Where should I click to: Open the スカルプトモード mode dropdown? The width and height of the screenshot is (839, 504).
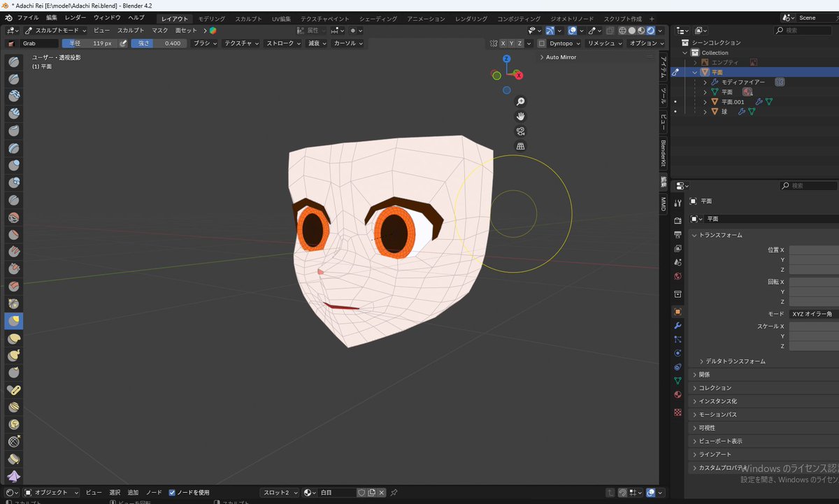pos(55,31)
